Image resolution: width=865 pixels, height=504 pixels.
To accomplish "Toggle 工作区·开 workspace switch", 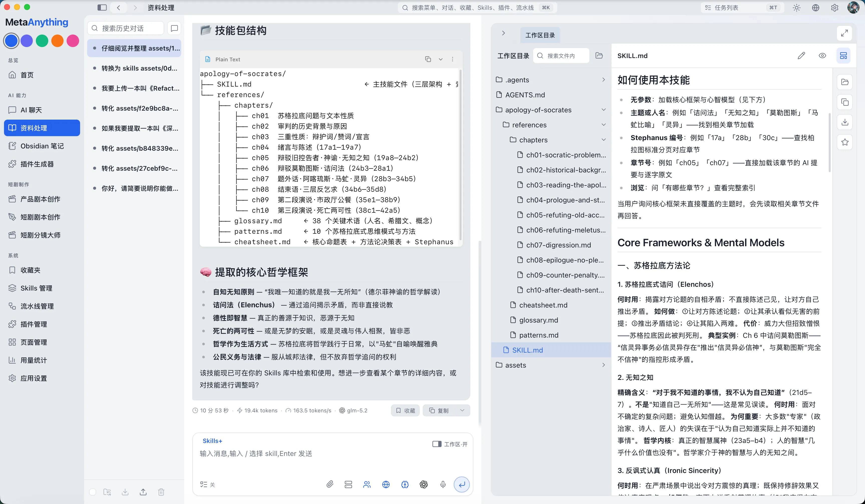I will tap(450, 444).
